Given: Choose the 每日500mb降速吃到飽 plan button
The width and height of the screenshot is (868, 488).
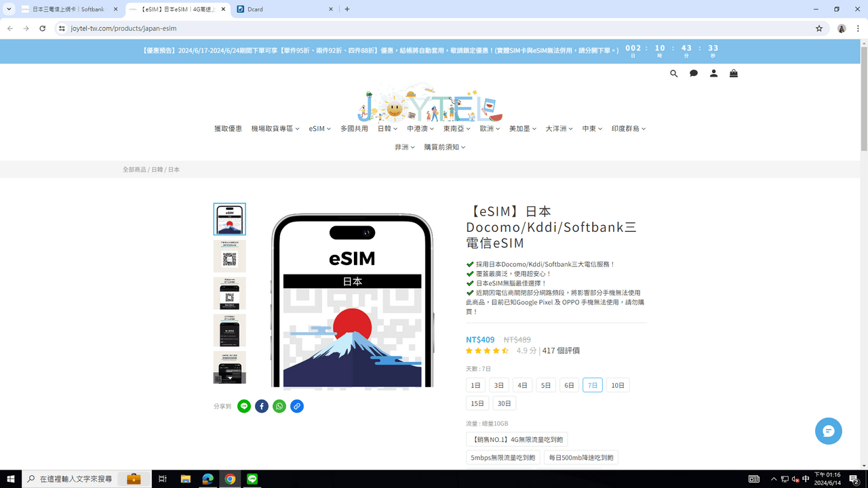Looking at the screenshot, I should coord(581,458).
